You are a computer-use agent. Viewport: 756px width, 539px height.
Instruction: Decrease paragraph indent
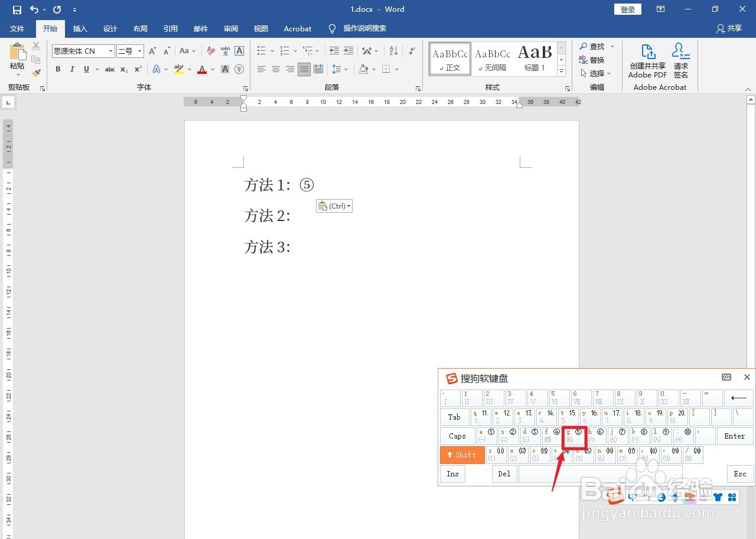point(334,51)
